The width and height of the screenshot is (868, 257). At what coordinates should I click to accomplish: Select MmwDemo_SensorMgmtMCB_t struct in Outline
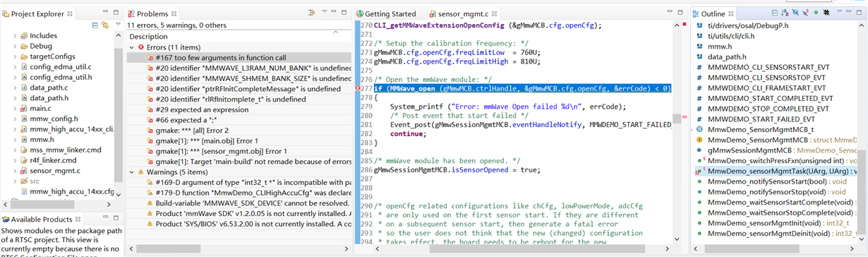pos(761,130)
